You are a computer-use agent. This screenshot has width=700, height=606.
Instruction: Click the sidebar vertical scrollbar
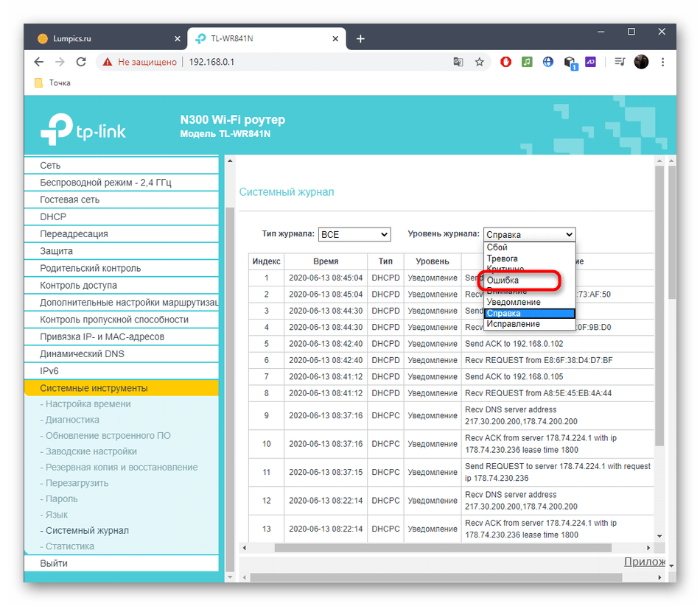tap(230, 389)
